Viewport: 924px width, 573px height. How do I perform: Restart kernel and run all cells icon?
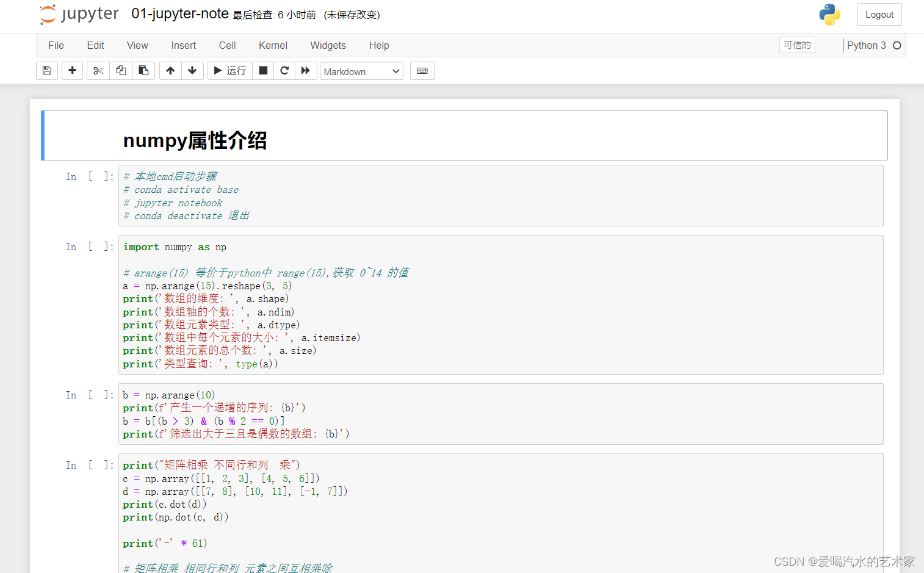click(306, 71)
